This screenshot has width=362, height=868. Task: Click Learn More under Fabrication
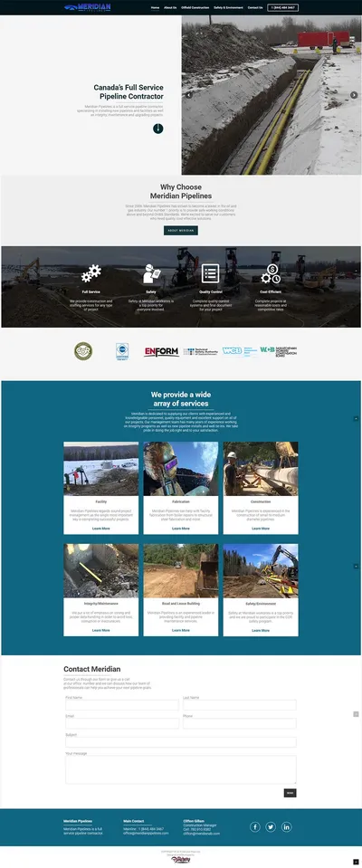pyautogui.click(x=180, y=528)
